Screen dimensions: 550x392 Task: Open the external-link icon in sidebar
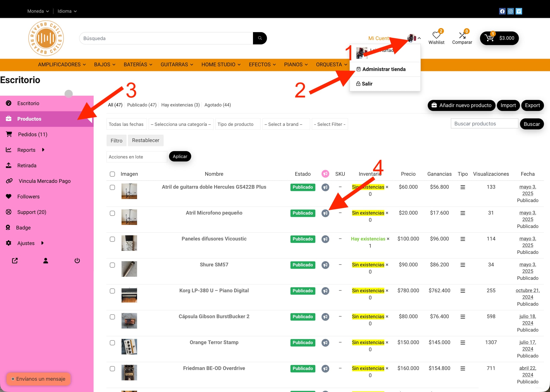(x=15, y=261)
